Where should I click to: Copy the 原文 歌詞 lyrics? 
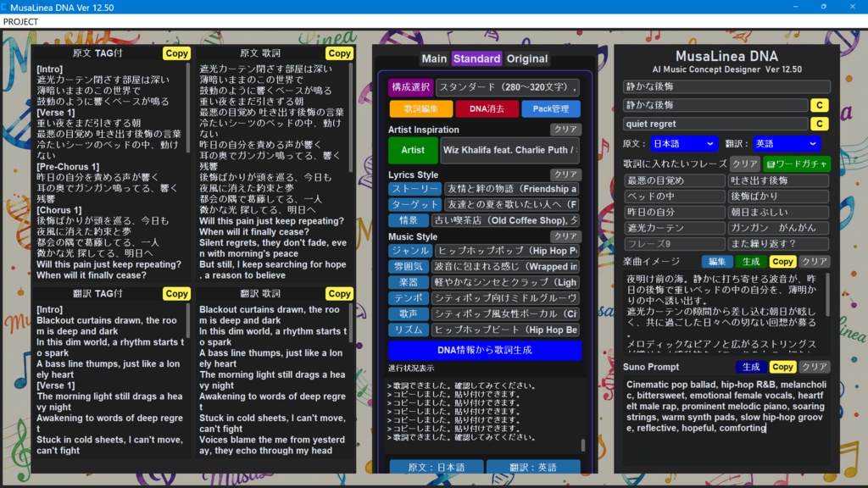pos(339,53)
